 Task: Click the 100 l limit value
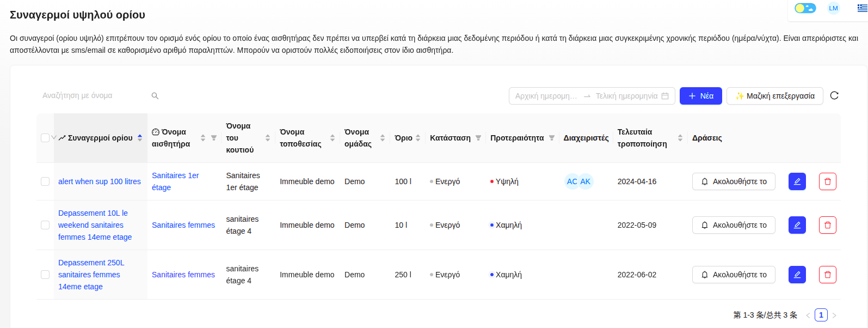coord(403,181)
